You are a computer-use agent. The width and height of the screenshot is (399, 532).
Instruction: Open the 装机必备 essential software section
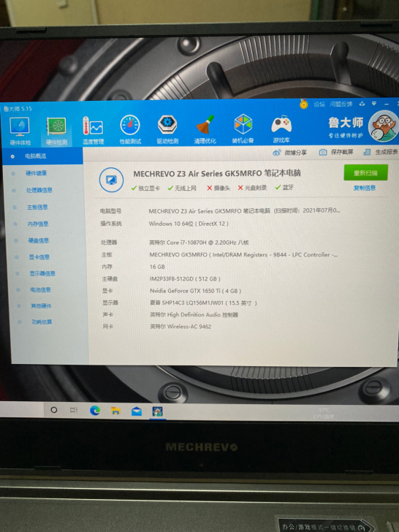click(x=243, y=129)
